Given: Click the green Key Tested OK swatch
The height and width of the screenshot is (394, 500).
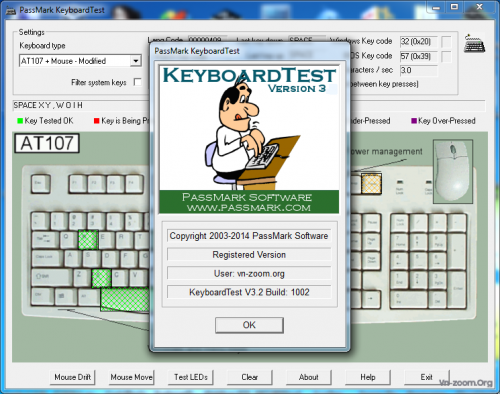Looking at the screenshot, I should point(20,121).
